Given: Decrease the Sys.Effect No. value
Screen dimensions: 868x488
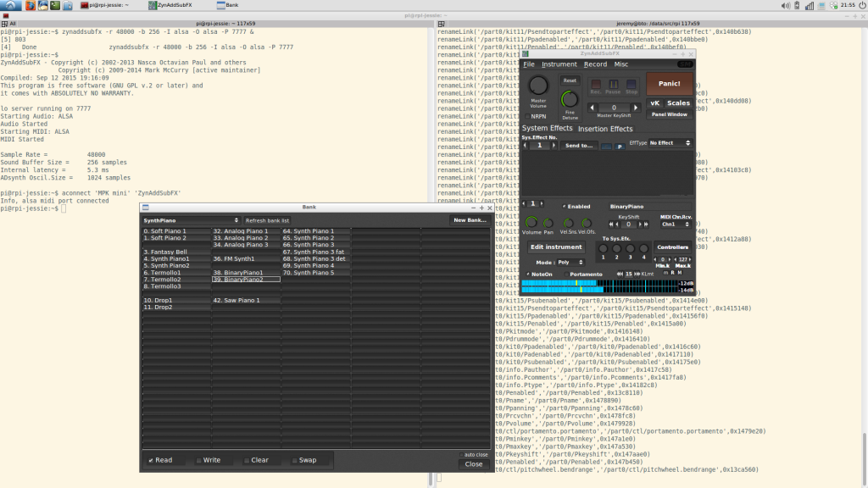Looking at the screenshot, I should tap(526, 146).
